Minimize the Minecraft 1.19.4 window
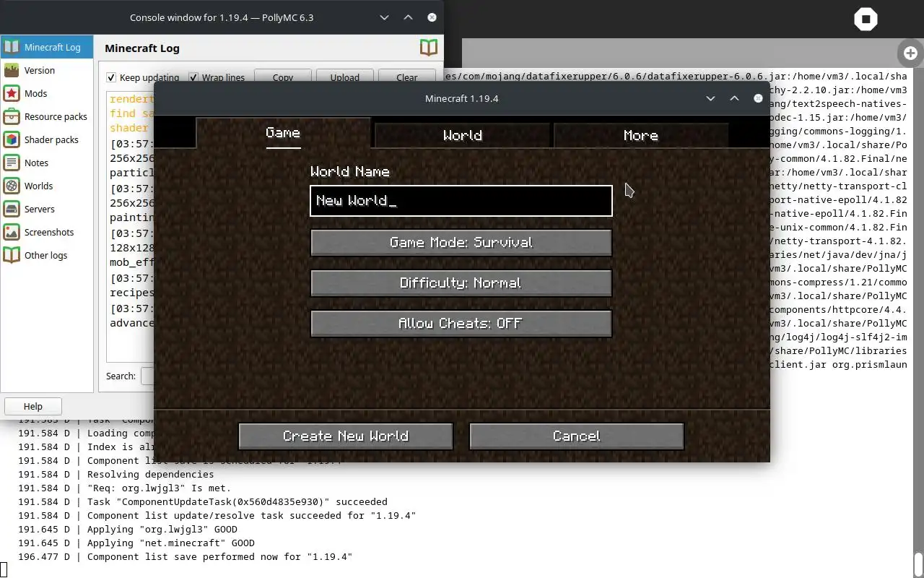Screen dimensions: 924x578 pyautogui.click(x=710, y=98)
